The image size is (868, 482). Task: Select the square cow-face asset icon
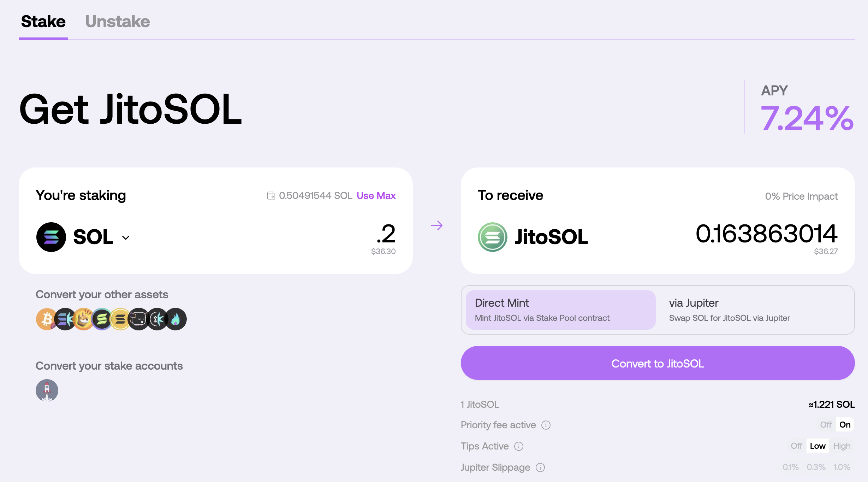tap(138, 319)
